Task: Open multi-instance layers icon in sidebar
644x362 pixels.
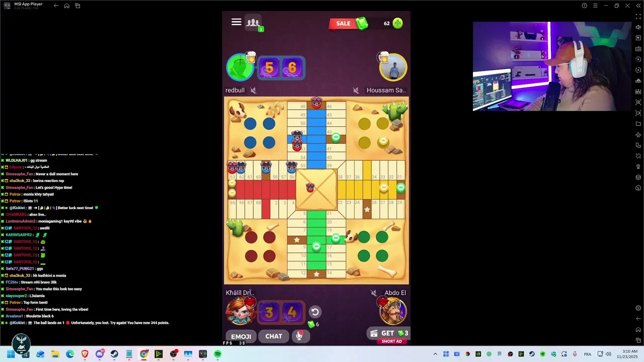Action: pos(638,177)
